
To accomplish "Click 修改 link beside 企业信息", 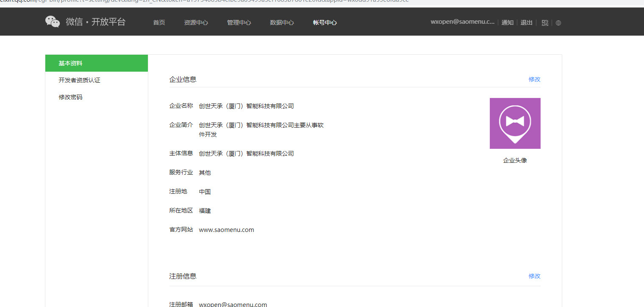I will [535, 79].
